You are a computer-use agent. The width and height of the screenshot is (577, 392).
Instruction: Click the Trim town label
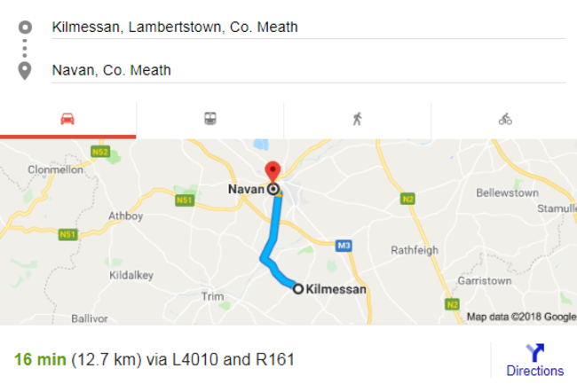tap(214, 296)
